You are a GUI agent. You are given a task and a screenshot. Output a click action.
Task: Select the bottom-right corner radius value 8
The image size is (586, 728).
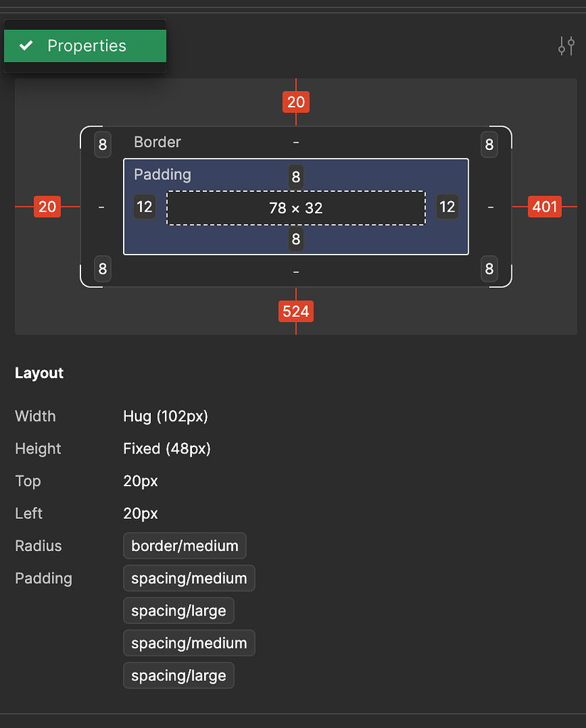point(489,269)
